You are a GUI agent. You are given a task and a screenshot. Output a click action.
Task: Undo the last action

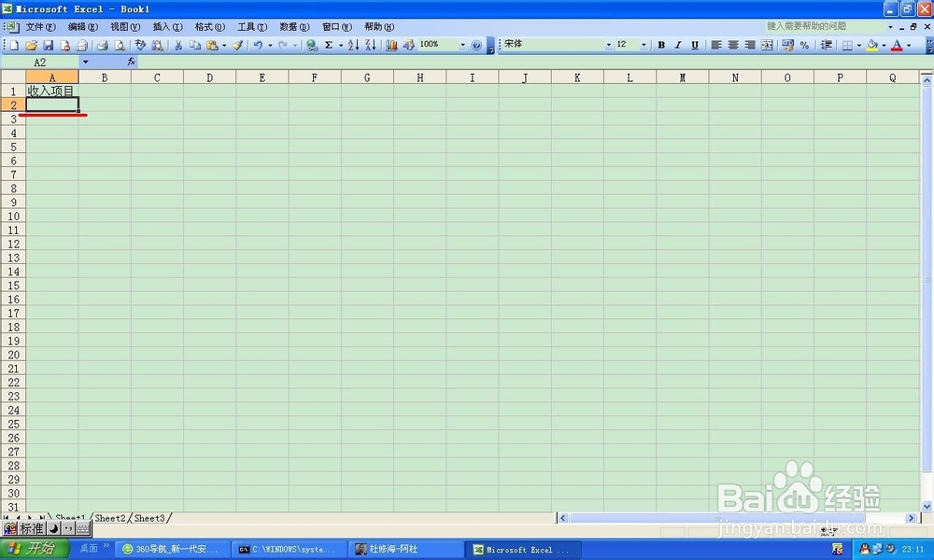tap(258, 45)
